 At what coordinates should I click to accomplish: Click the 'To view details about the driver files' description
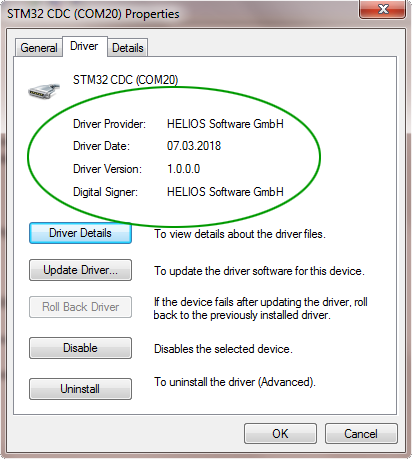coord(240,234)
